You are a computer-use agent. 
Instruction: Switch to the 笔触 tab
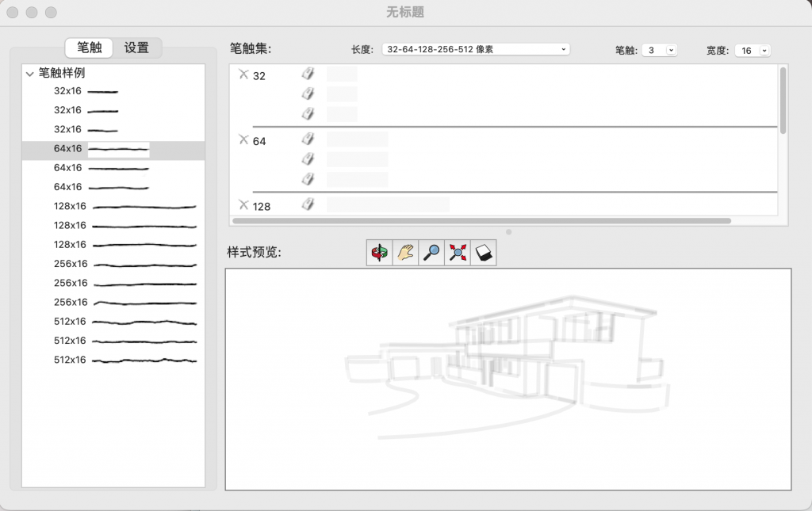[90, 48]
